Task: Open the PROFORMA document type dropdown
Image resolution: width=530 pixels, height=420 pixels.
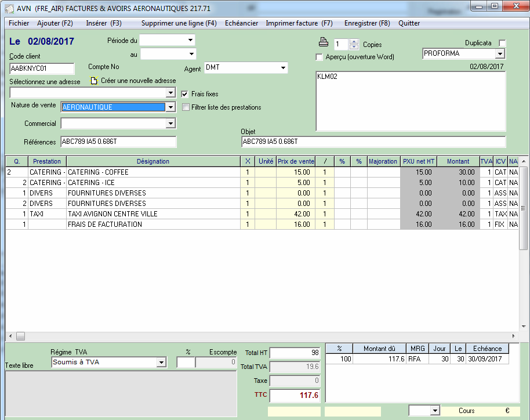Action: click(500, 54)
